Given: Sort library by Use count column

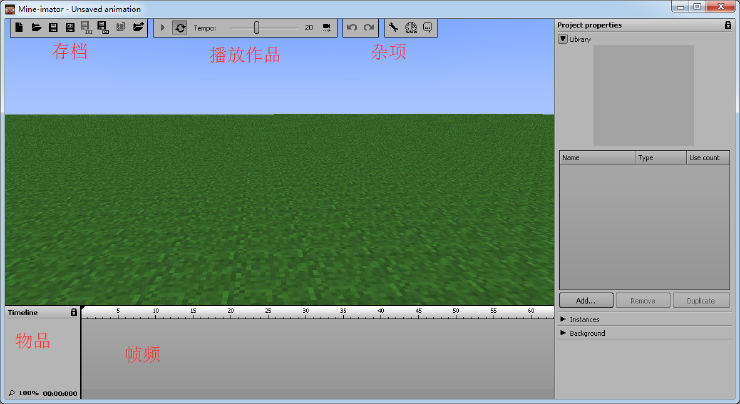Looking at the screenshot, I should coord(708,158).
